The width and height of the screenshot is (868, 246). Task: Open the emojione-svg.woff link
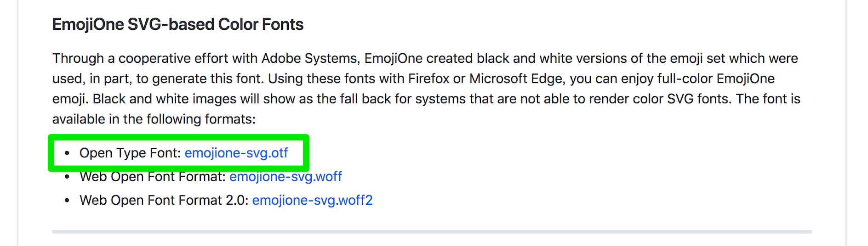[286, 177]
